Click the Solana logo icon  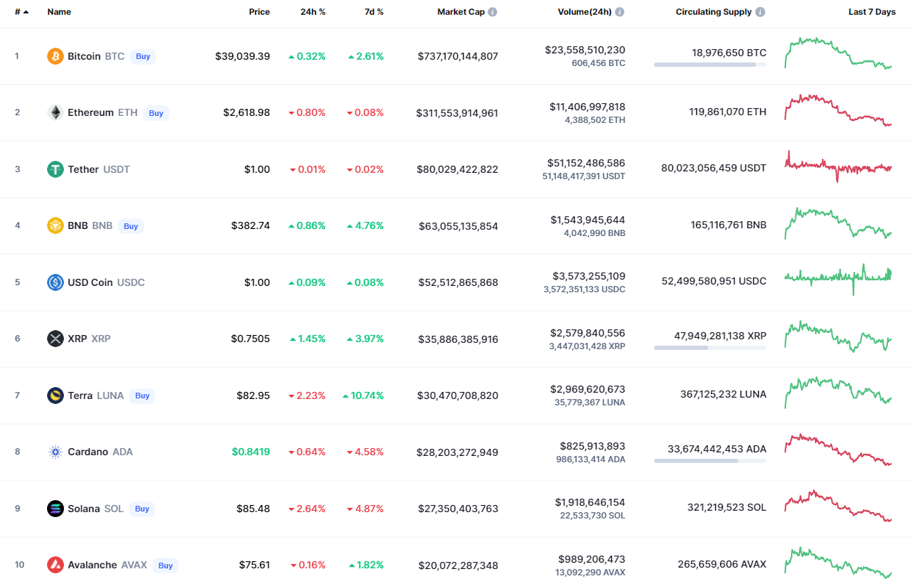point(56,509)
